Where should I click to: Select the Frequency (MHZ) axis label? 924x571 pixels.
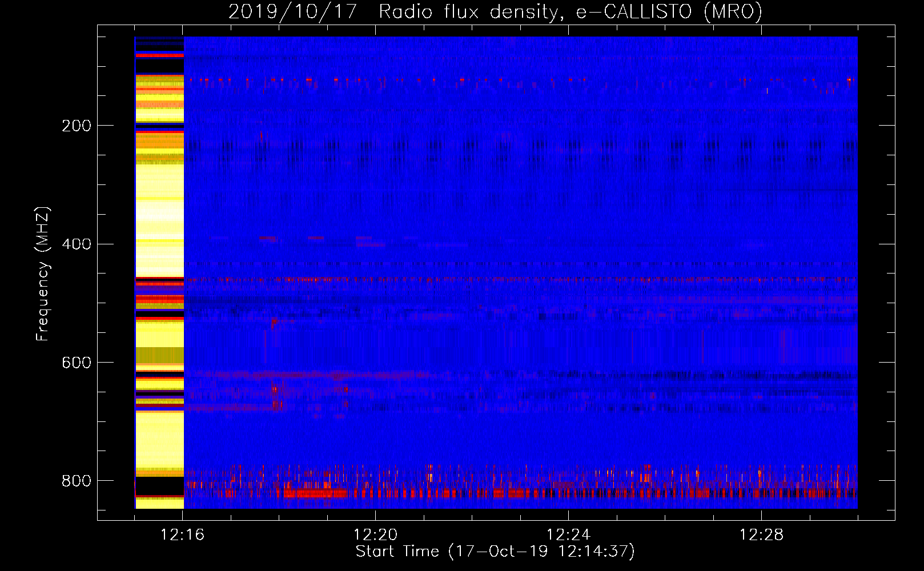(x=43, y=274)
